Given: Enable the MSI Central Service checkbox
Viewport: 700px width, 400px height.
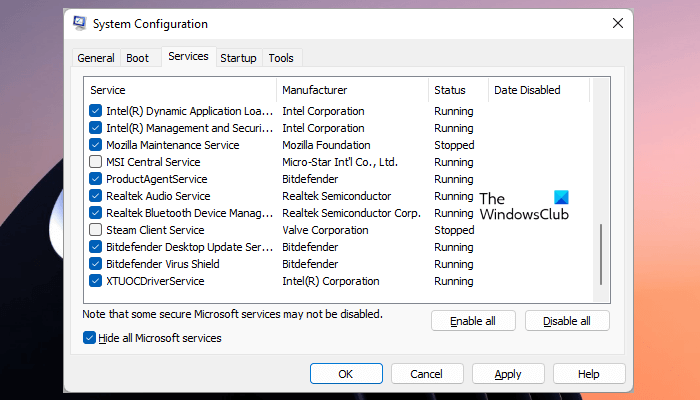Looking at the screenshot, I should pyautogui.click(x=96, y=162).
